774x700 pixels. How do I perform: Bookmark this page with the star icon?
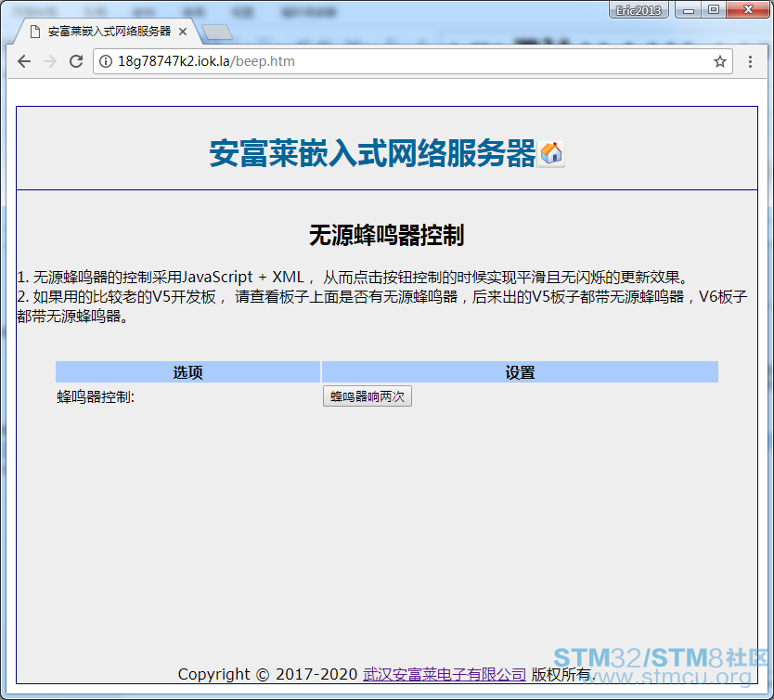(x=719, y=61)
